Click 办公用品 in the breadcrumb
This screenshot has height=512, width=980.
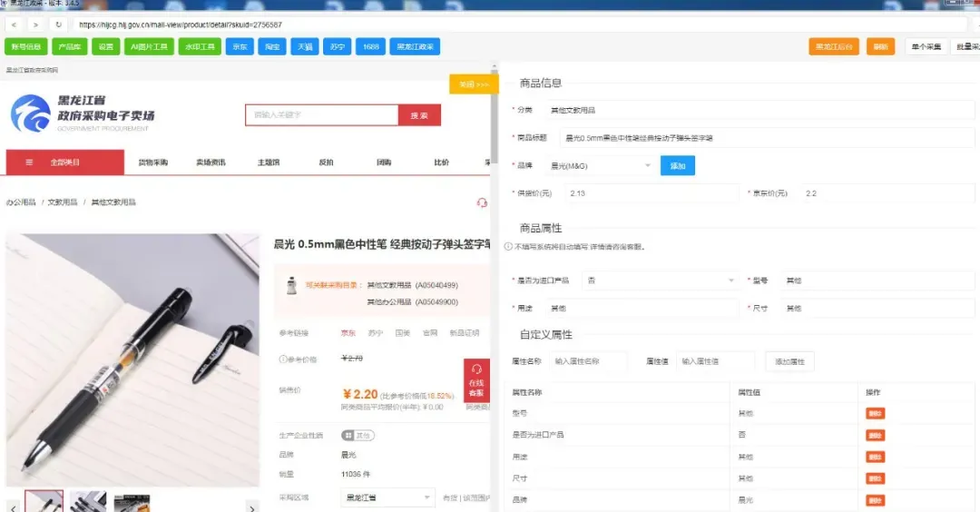[x=21, y=202]
